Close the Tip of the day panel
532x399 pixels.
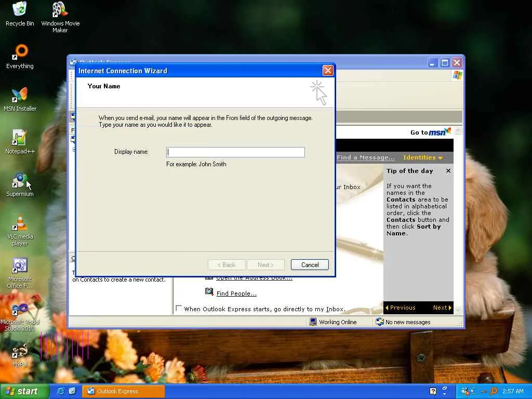448,170
